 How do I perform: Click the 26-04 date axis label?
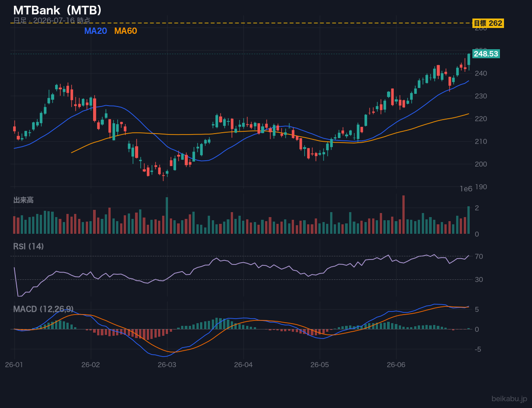point(243,365)
